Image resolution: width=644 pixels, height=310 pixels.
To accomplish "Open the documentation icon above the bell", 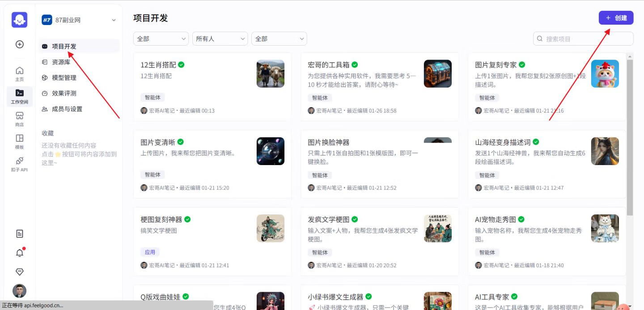I will [19, 234].
